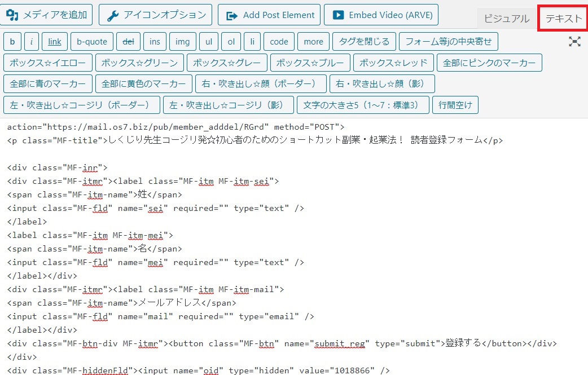Open アイコンオプション button
The width and height of the screenshot is (588, 375).
point(156,15)
